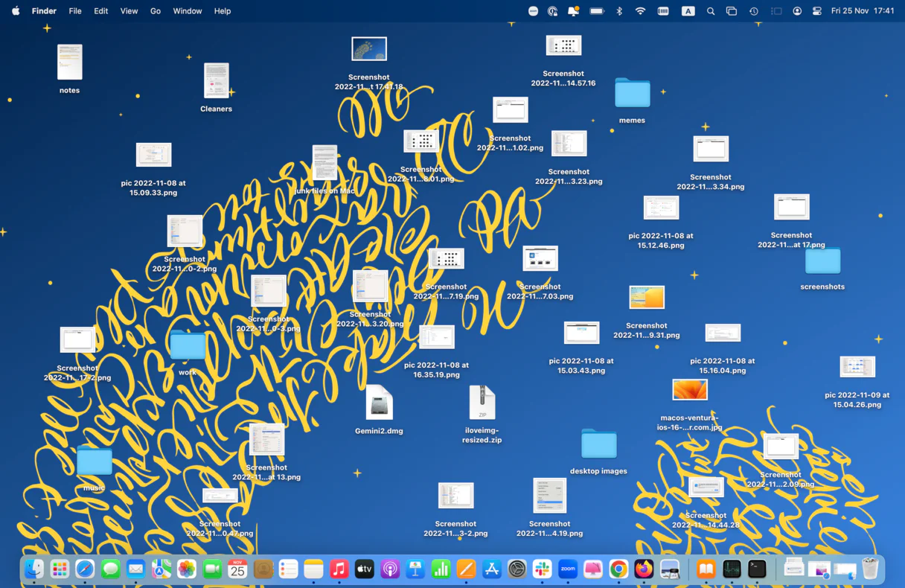
Task: Open the Trash at the Dock's end
Action: click(x=870, y=567)
